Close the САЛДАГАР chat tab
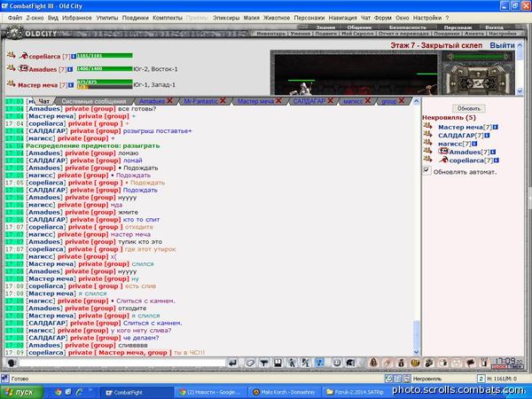The height and width of the screenshot is (399, 532). point(330,100)
